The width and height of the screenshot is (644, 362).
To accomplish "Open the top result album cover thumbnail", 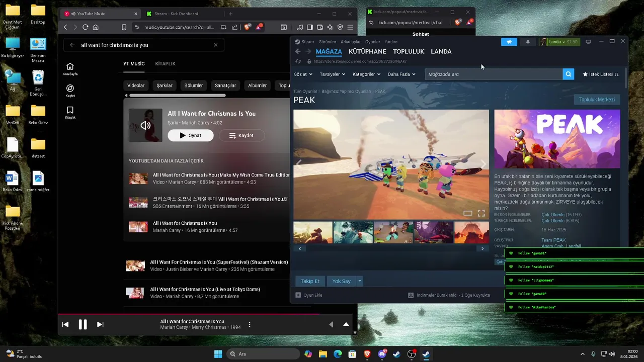I will (145, 125).
